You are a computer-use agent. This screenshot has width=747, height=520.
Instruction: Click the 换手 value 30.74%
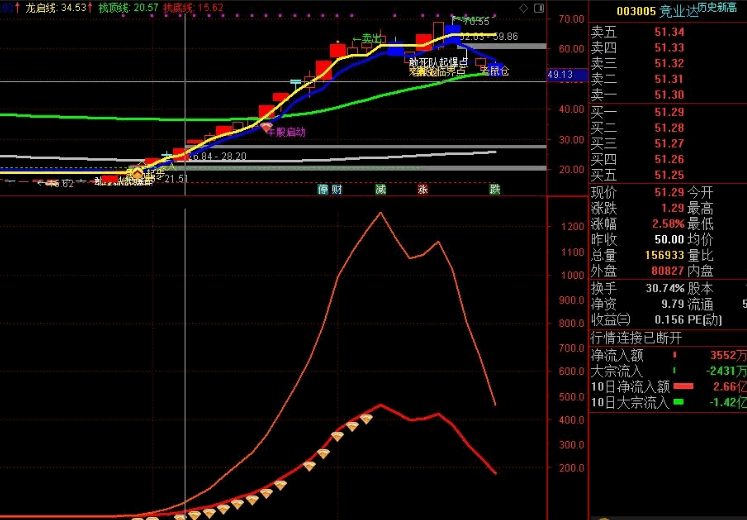[665, 288]
